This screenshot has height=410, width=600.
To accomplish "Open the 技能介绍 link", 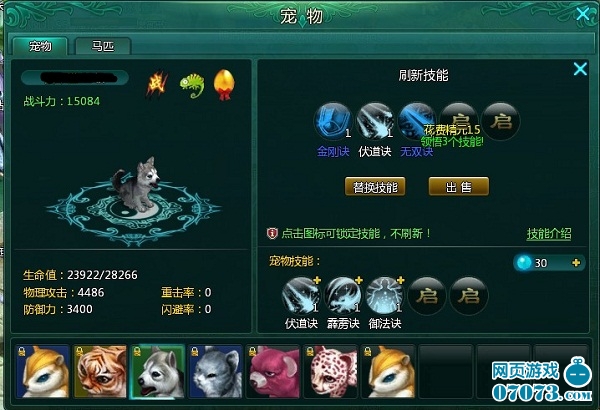I will [x=549, y=234].
